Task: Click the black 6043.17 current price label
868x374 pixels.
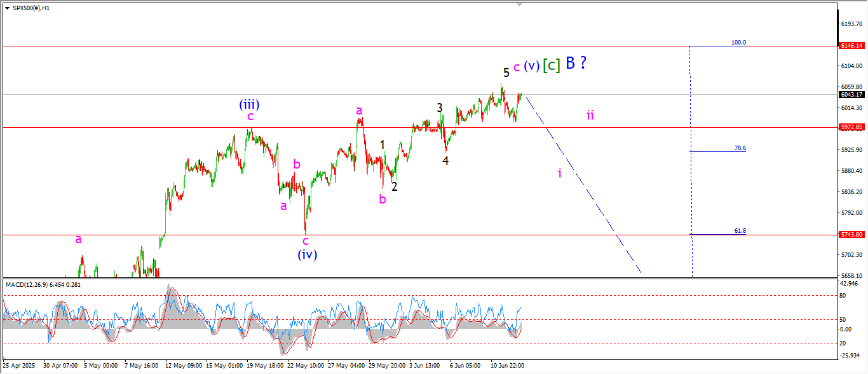Action: coord(851,95)
